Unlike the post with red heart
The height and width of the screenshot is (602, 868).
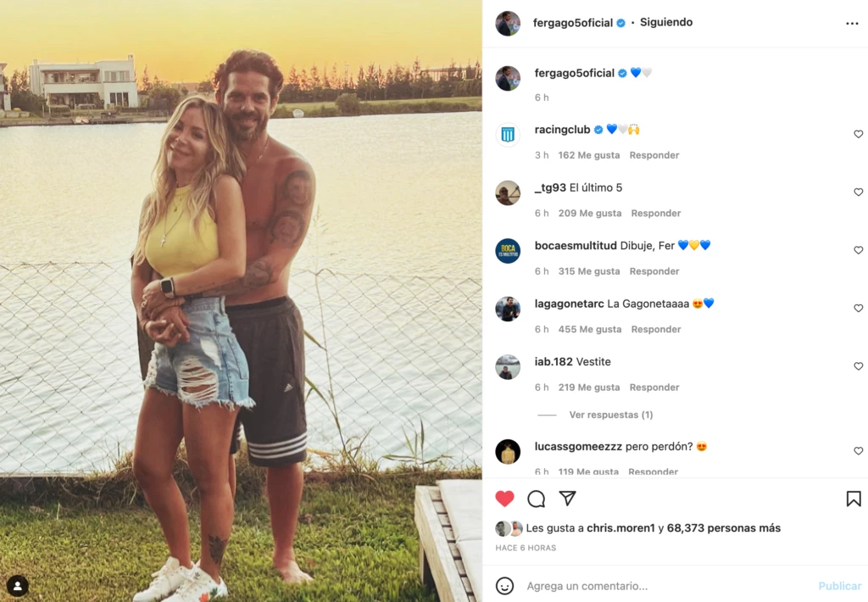coord(504,499)
